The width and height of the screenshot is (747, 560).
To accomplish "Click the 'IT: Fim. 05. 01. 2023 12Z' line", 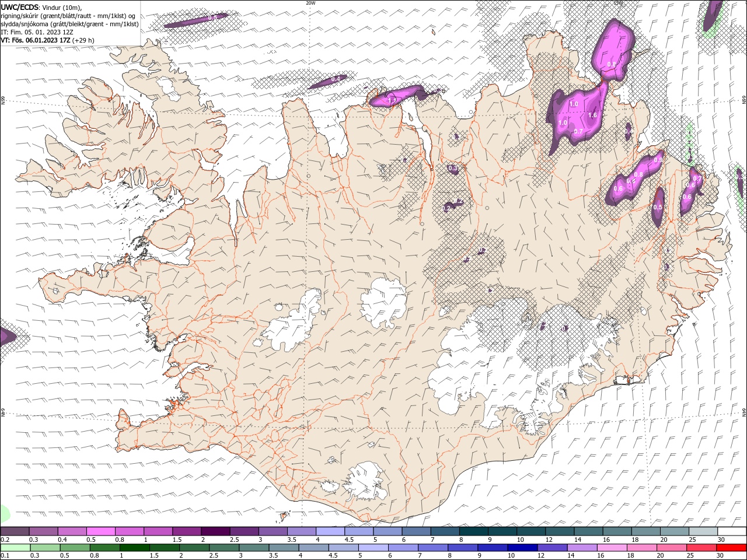I will 37,32.
